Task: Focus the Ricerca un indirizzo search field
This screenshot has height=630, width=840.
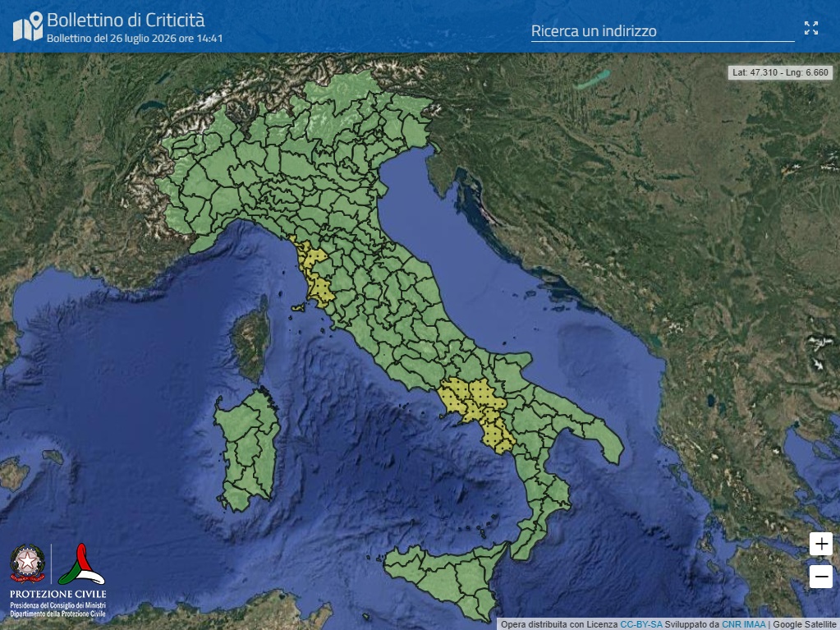Action: 662,31
